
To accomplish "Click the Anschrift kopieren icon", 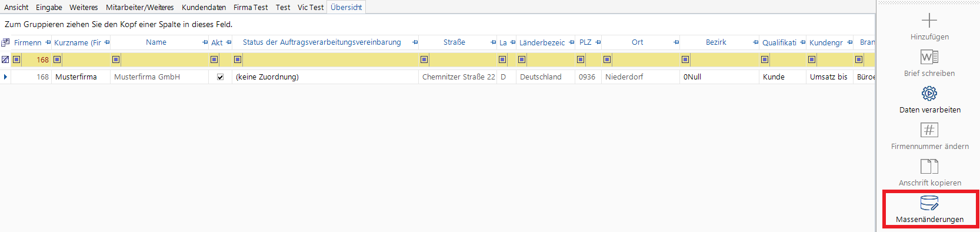I will point(929,167).
